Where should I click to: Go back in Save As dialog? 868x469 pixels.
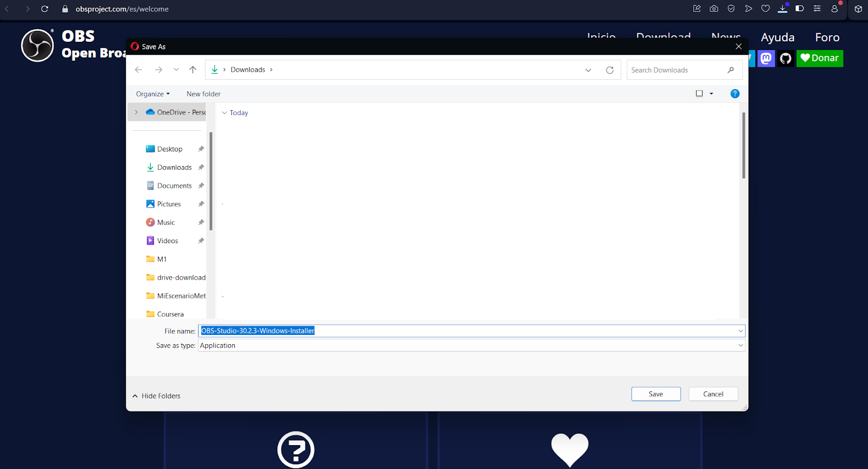(x=138, y=69)
